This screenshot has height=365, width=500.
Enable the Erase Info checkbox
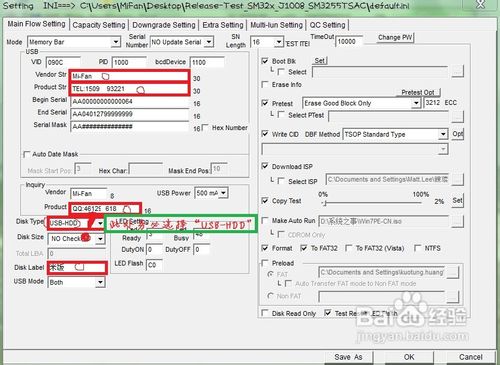(265, 84)
